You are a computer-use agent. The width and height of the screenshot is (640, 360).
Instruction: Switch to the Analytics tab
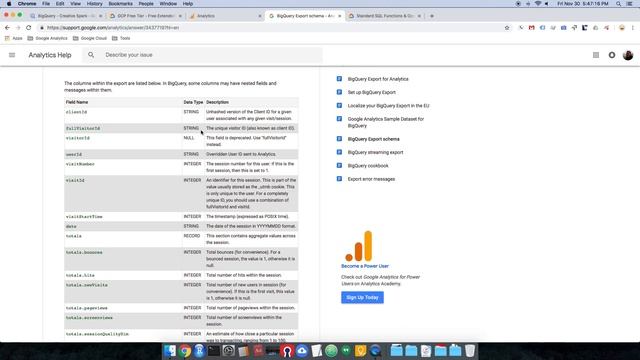224,16
